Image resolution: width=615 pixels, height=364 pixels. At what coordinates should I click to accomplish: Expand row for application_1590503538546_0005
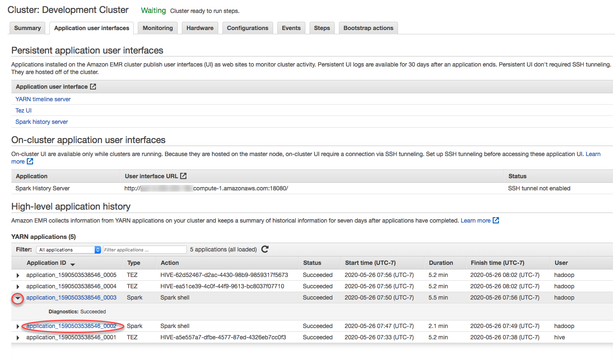click(x=18, y=275)
